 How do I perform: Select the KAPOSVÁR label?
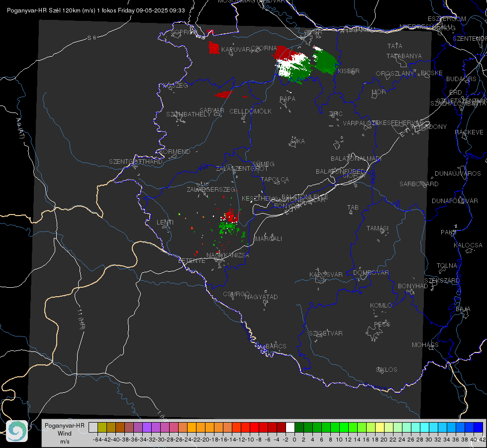click(x=326, y=274)
